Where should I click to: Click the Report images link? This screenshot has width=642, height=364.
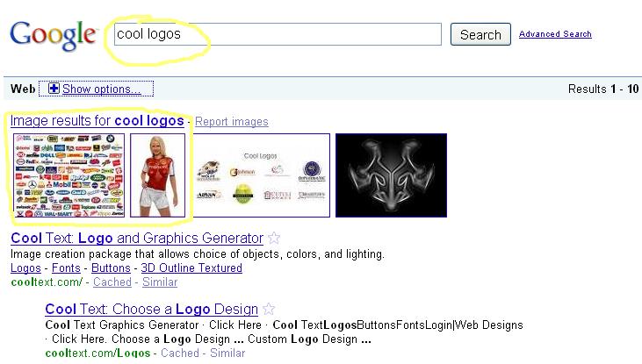tap(232, 122)
